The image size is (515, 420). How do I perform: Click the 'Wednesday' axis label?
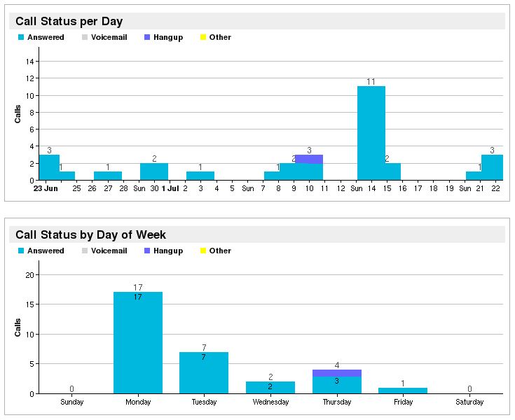(270, 402)
